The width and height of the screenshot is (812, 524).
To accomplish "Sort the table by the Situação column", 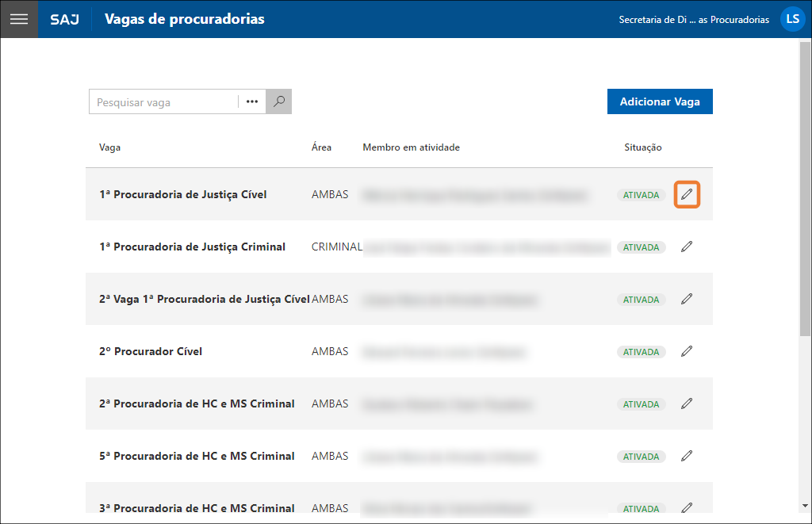I will point(642,147).
